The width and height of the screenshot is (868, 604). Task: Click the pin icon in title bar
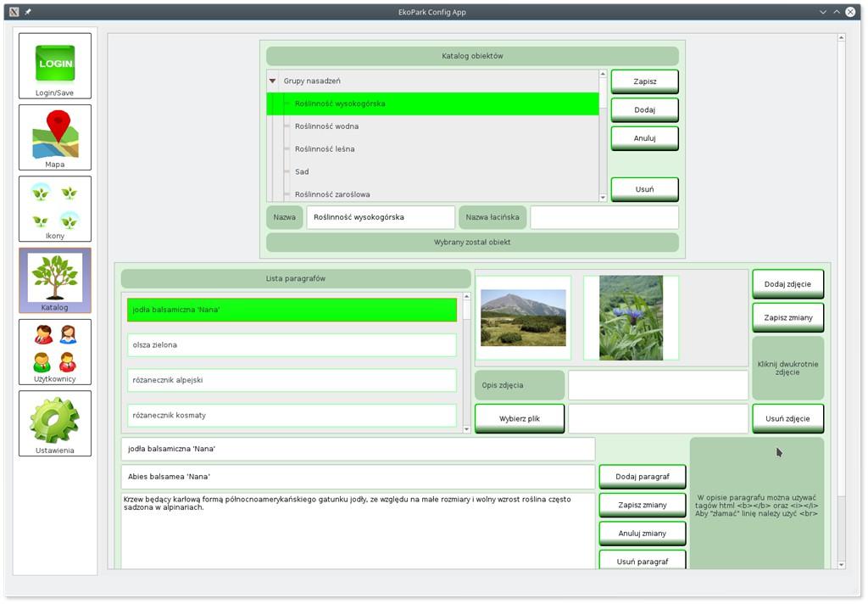tap(28, 12)
